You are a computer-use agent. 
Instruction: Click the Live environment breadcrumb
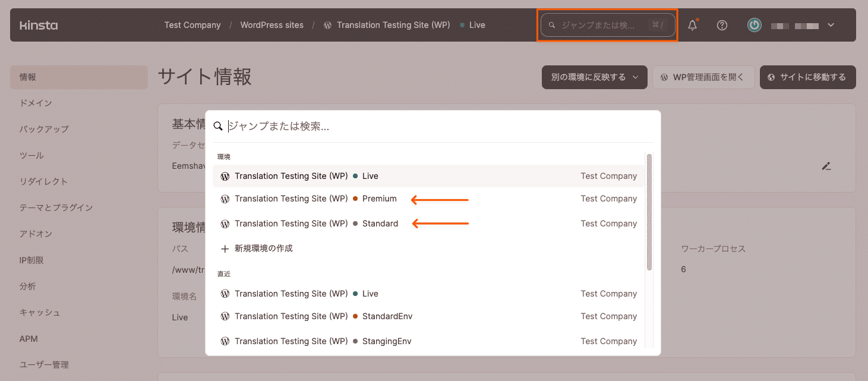(477, 25)
